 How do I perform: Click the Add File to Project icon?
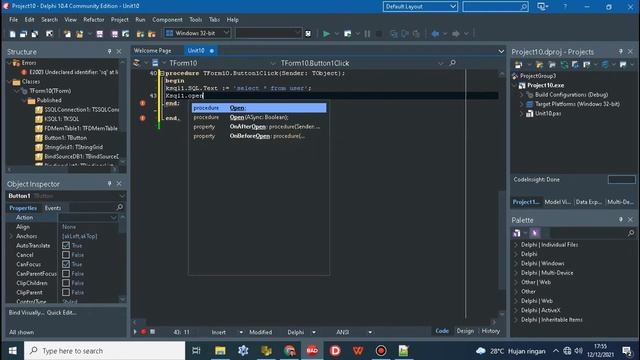(x=140, y=34)
